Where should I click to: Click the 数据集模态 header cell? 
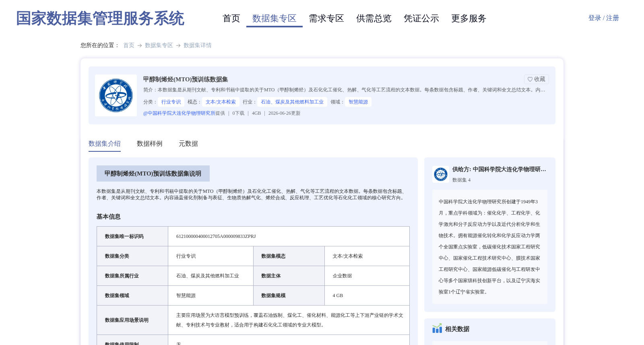[x=289, y=256]
